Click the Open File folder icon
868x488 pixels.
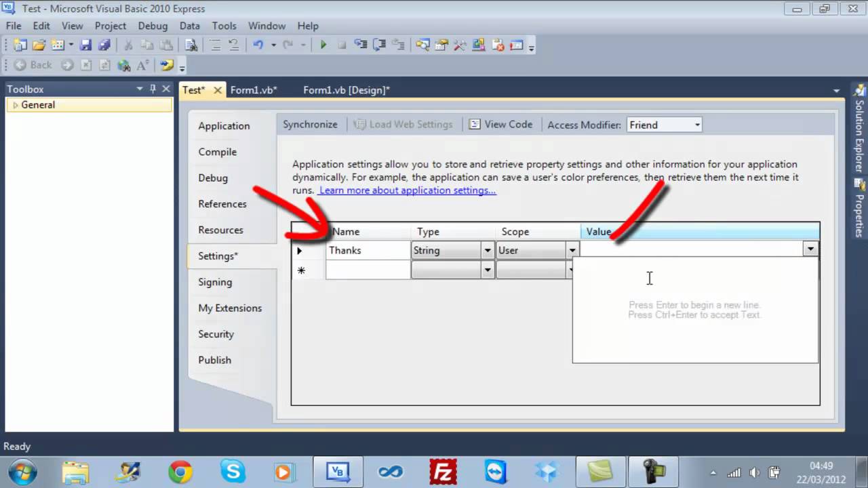(x=39, y=45)
